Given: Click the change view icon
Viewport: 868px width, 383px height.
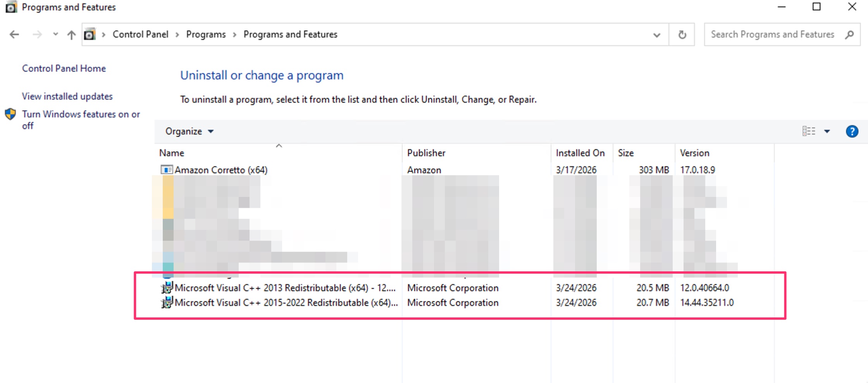Looking at the screenshot, I should (809, 131).
